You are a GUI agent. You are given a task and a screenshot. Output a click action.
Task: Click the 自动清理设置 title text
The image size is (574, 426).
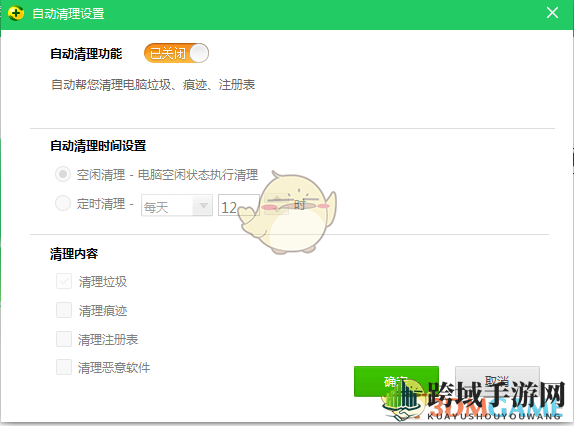tap(68, 14)
